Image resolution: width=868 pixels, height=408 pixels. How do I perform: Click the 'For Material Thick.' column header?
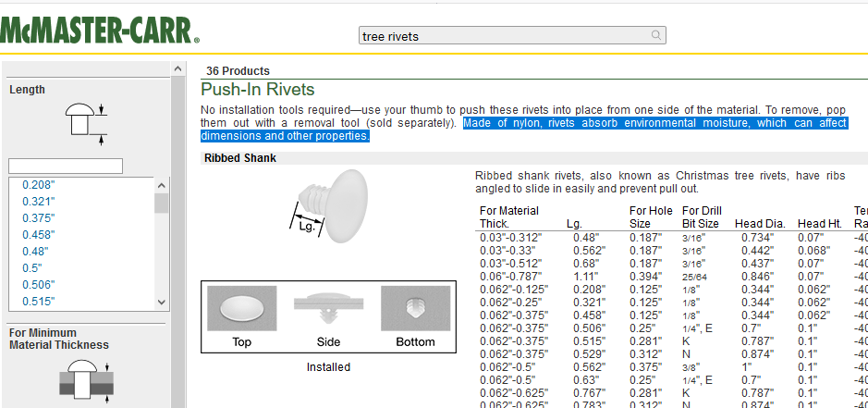pos(509,217)
